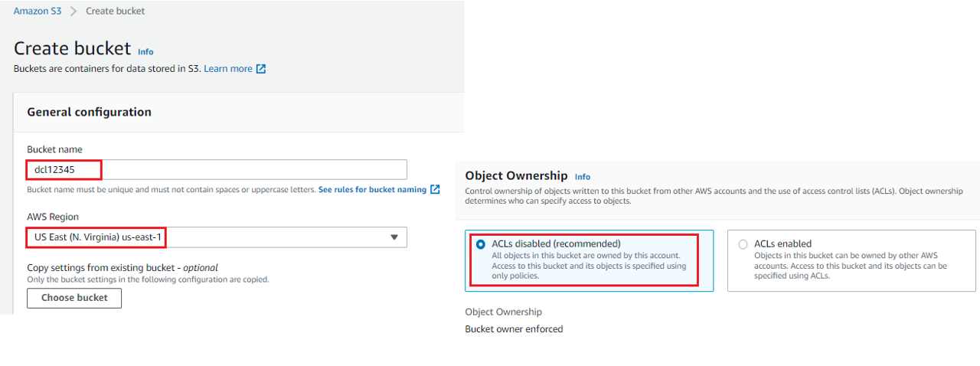This screenshot has width=980, height=366.
Task: Click the Object Ownership section heading
Action: click(517, 175)
